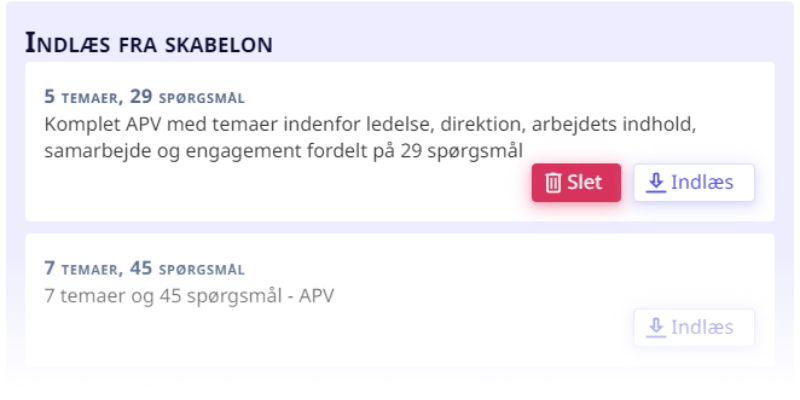Click the 'Indlæs' label in the second card
Image resolution: width=800 pixels, height=400 pixels.
click(x=702, y=328)
